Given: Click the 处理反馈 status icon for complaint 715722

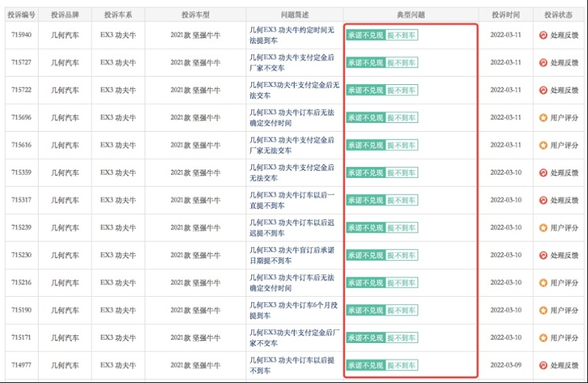Looking at the screenshot, I should click(543, 90).
